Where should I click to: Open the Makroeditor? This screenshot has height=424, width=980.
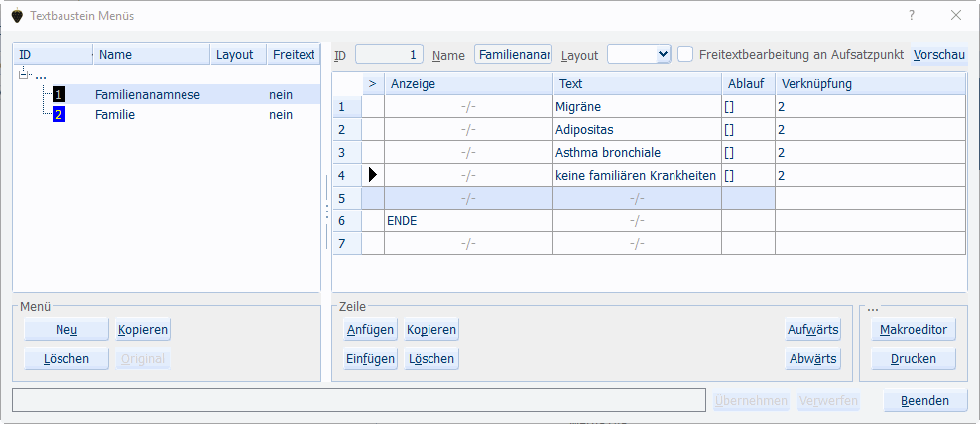pos(914,329)
